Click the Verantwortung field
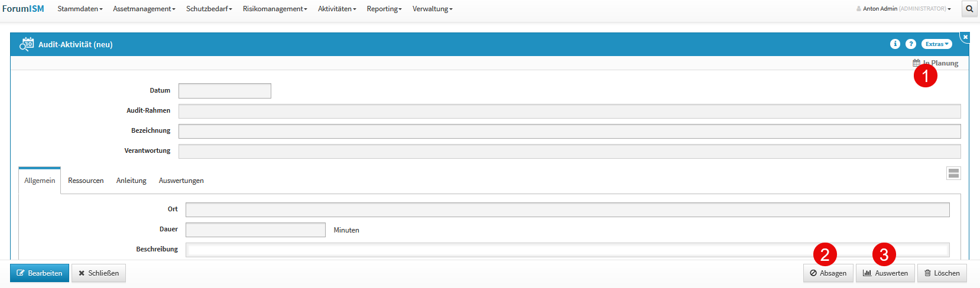 569,151
